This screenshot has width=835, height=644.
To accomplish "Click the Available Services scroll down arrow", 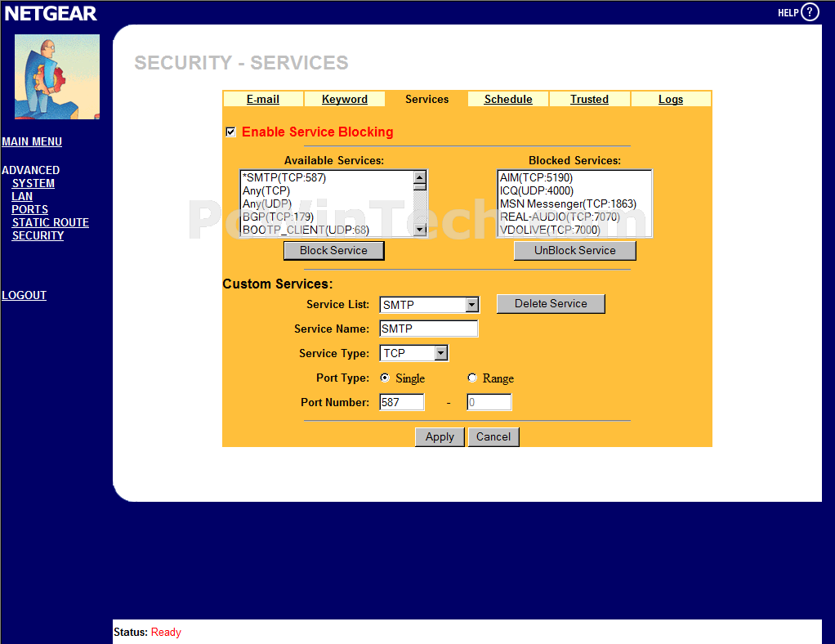I will 420,230.
